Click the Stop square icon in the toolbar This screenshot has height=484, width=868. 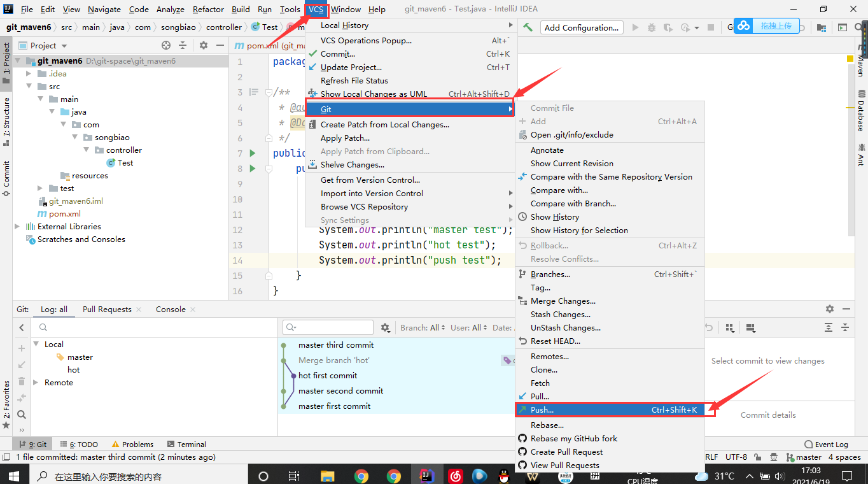click(712, 27)
